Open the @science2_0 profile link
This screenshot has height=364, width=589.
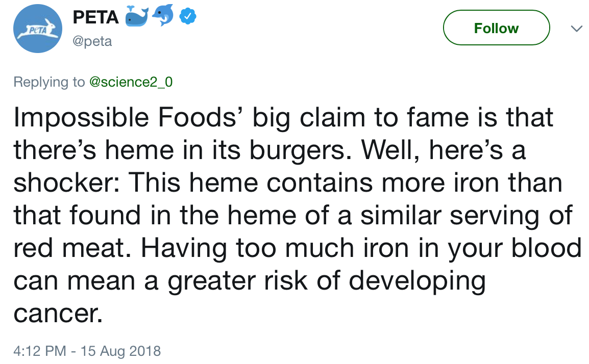tap(131, 82)
